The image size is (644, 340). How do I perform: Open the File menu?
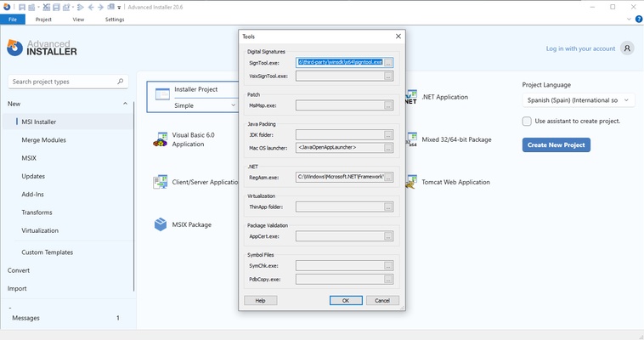point(13,20)
